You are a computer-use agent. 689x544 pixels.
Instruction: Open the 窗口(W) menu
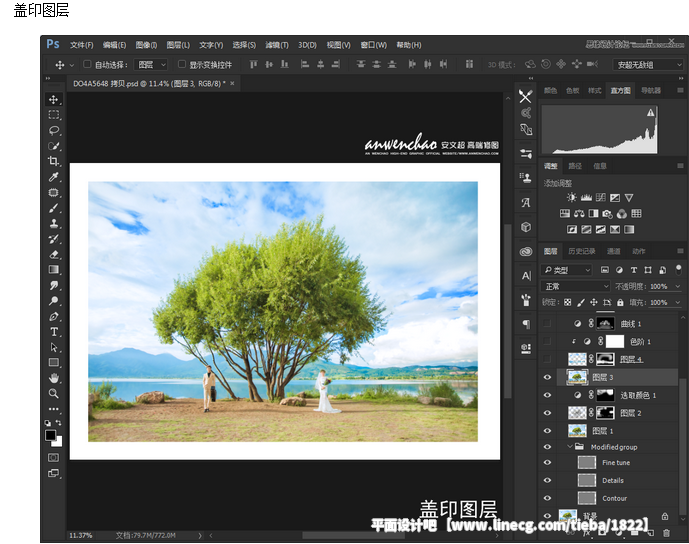tap(374, 45)
